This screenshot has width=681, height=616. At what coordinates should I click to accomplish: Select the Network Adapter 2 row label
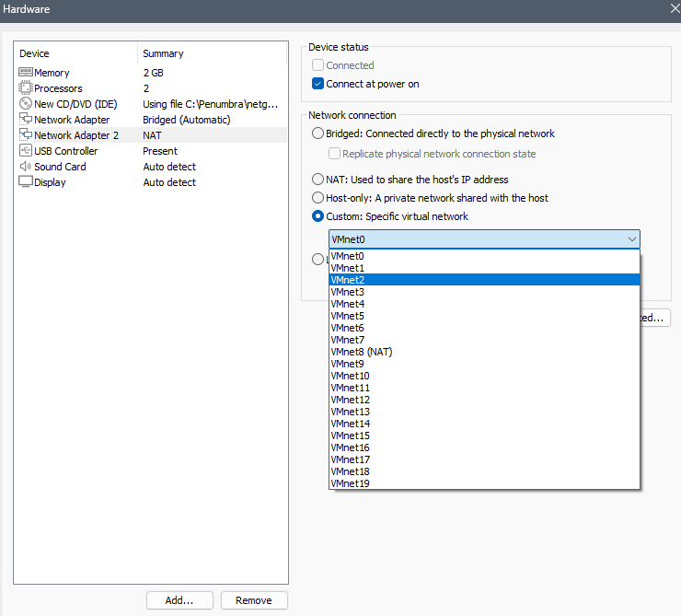click(76, 135)
